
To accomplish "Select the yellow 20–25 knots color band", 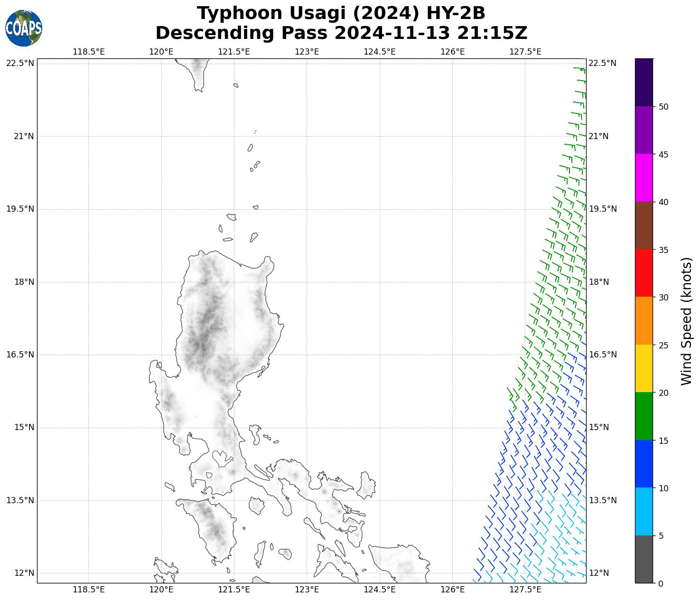I will [644, 368].
